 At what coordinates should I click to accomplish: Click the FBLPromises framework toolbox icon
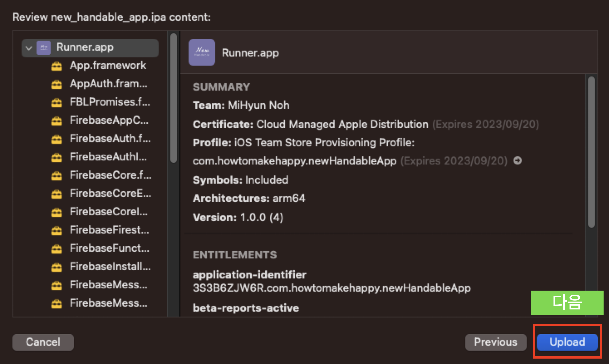pos(56,102)
